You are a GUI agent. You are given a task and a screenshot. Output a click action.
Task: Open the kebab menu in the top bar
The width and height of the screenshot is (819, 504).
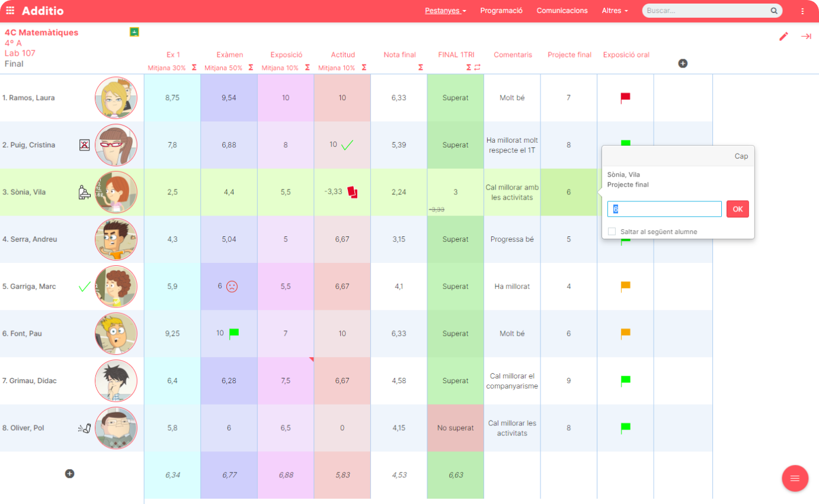click(x=803, y=10)
